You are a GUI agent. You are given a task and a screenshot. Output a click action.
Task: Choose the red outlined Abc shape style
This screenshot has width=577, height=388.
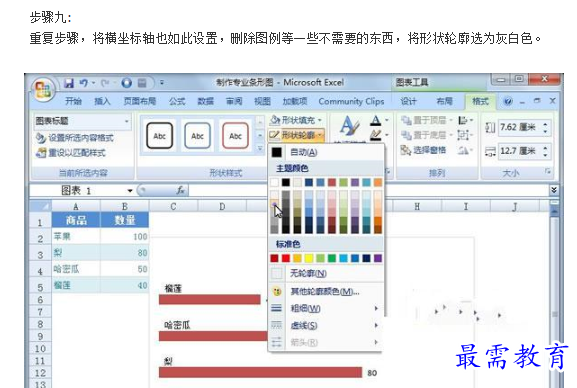click(236, 136)
